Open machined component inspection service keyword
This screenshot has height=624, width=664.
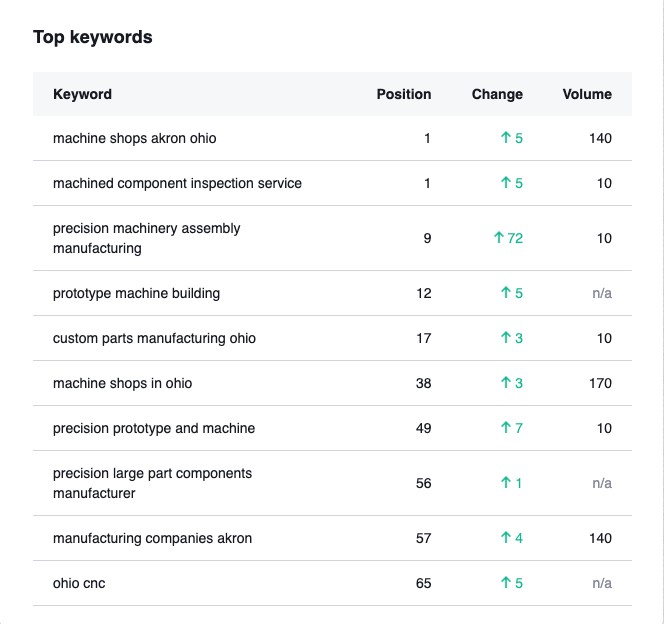177,183
